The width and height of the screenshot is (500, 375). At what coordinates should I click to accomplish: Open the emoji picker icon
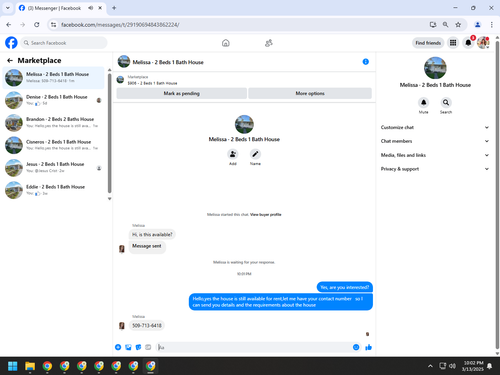point(356,347)
